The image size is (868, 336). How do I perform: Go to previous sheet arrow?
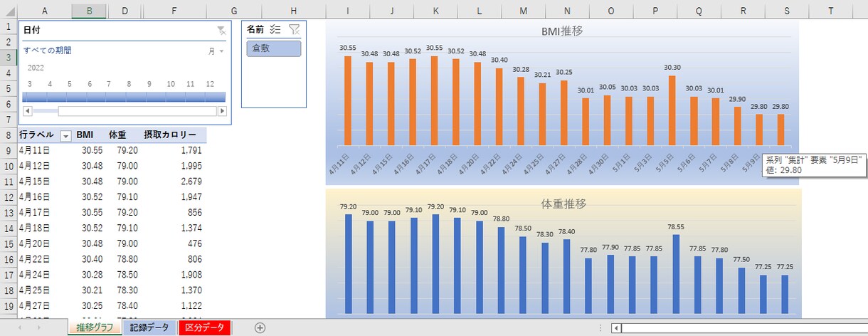tap(19, 327)
